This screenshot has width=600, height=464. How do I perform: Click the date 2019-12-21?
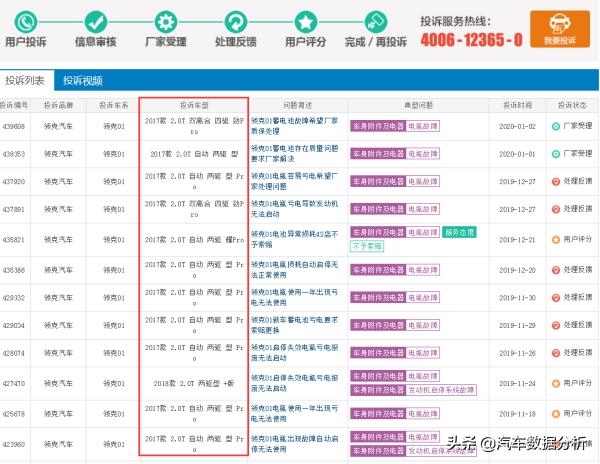[x=517, y=239]
